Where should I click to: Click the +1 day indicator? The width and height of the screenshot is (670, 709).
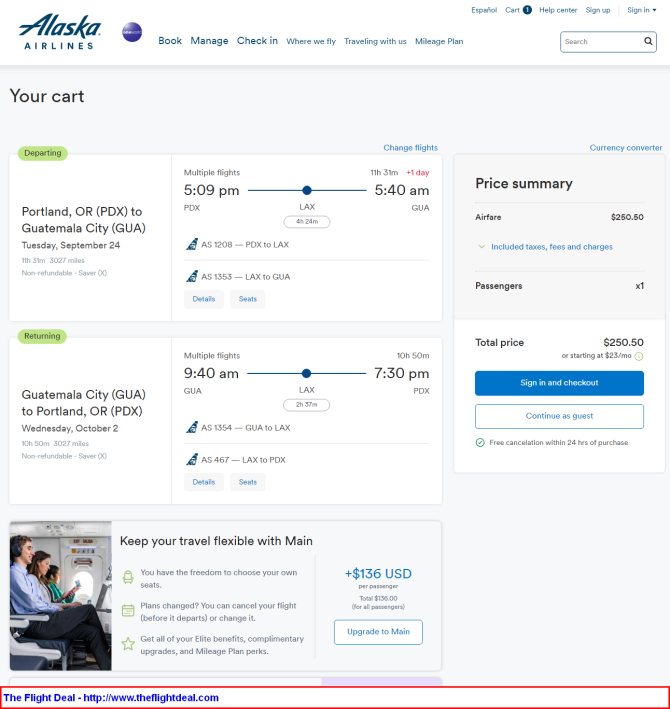418,173
